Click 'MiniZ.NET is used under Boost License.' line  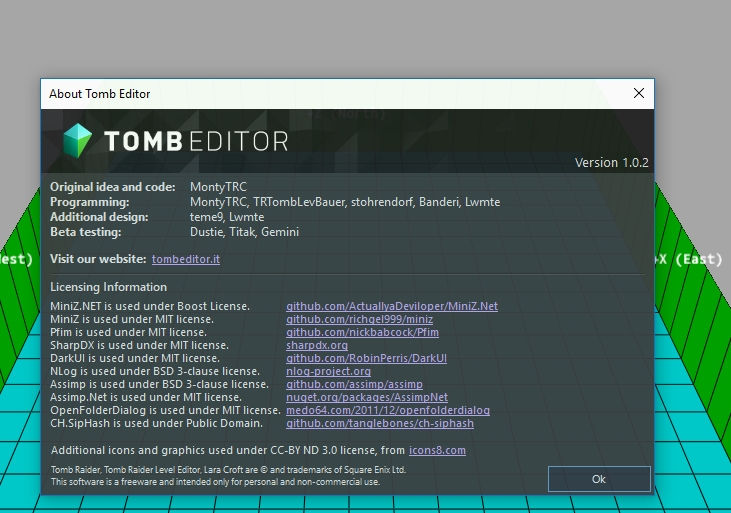[150, 306]
